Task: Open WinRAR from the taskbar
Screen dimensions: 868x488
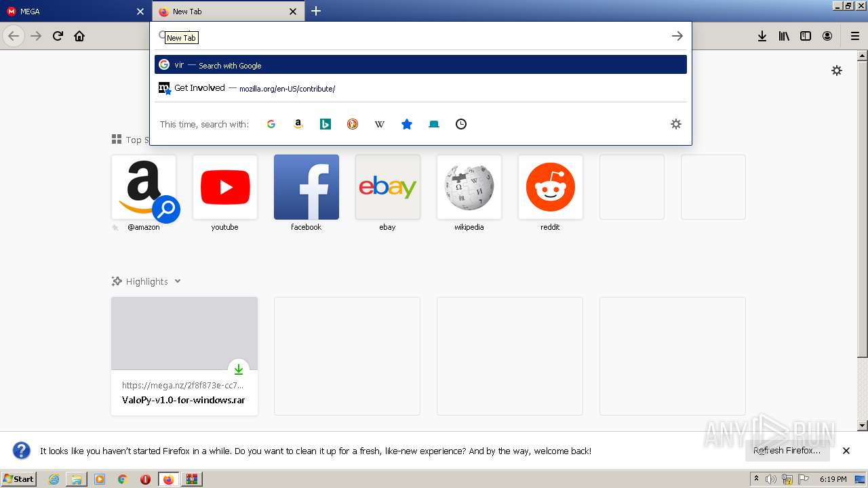Action: 192,479
